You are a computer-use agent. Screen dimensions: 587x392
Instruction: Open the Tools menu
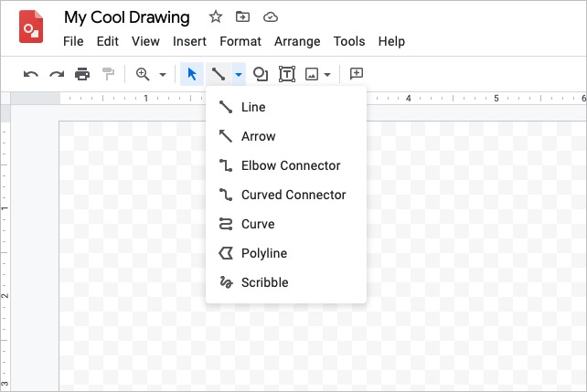point(349,41)
